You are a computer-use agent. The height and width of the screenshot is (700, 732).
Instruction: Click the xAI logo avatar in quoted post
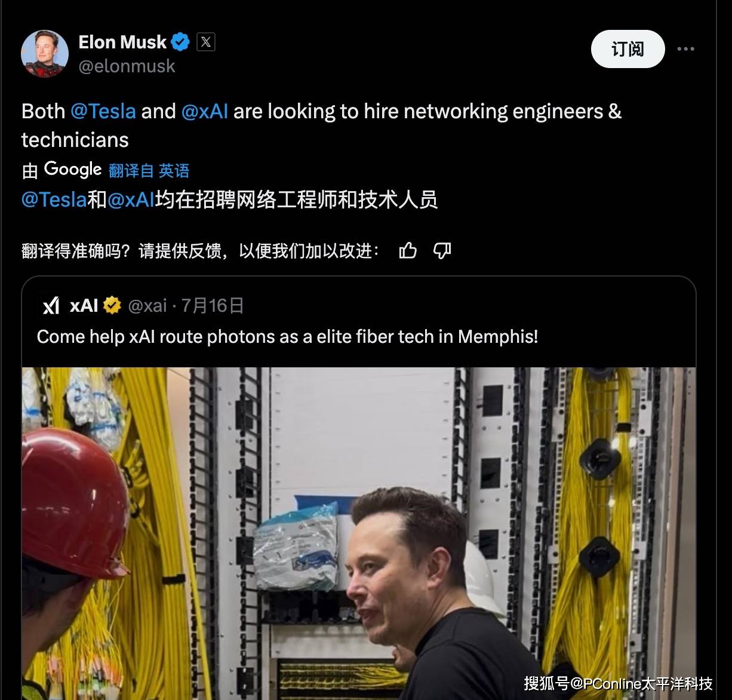(51, 305)
